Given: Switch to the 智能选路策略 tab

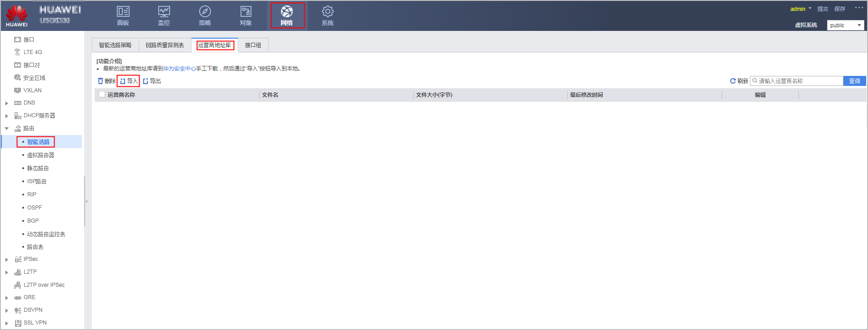Looking at the screenshot, I should pyautogui.click(x=115, y=45).
